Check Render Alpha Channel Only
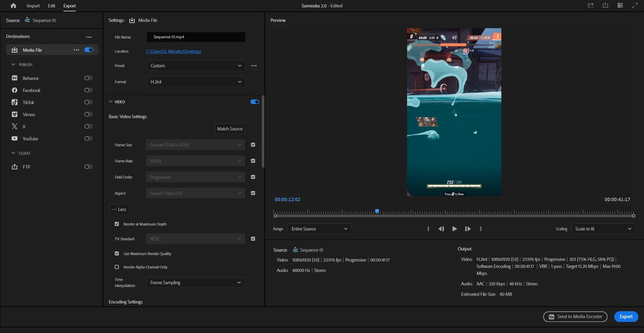The image size is (644, 333). click(x=117, y=267)
